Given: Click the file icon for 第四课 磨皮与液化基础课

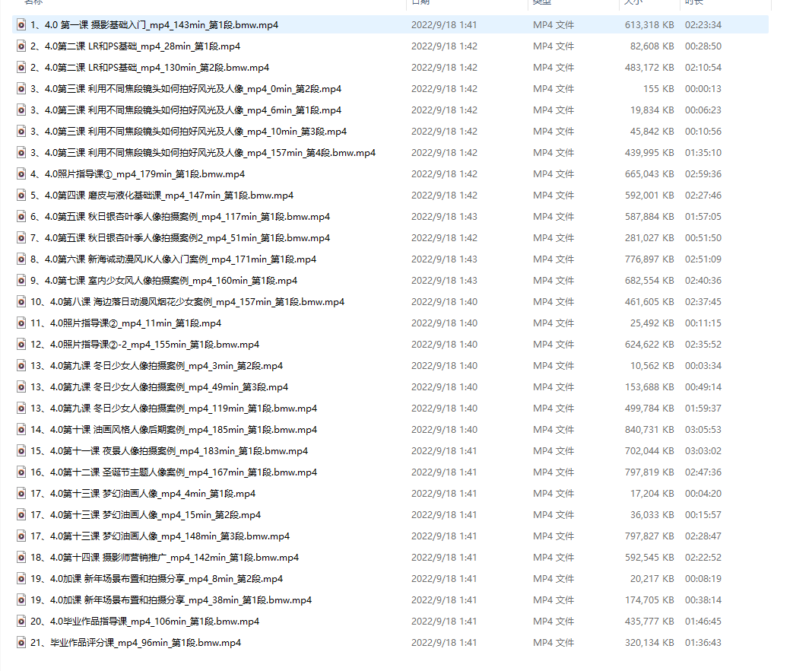Looking at the screenshot, I should 21,196.
